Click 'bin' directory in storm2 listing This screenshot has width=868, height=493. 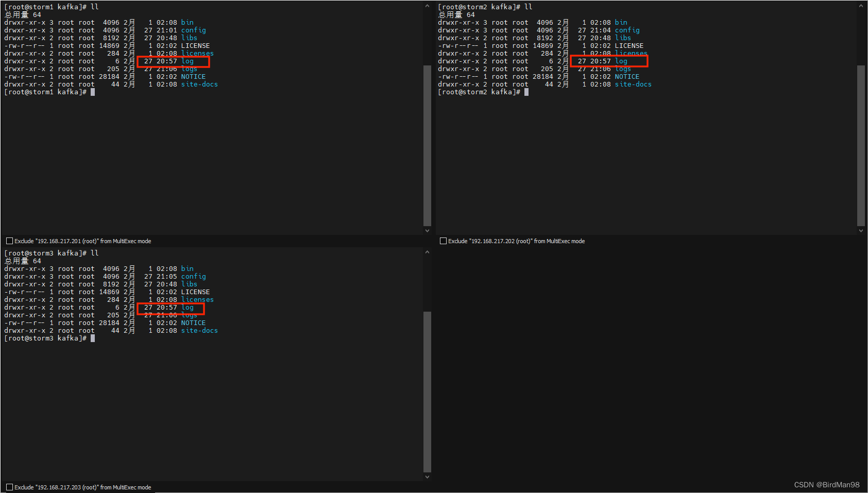point(621,23)
